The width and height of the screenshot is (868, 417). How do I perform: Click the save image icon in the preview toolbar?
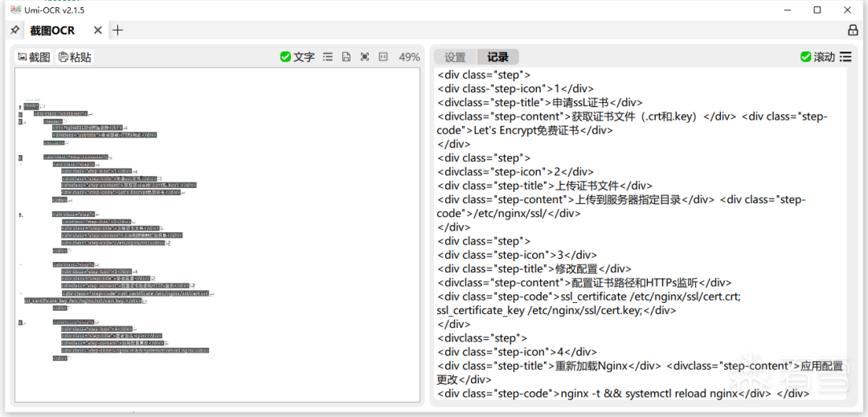[346, 57]
